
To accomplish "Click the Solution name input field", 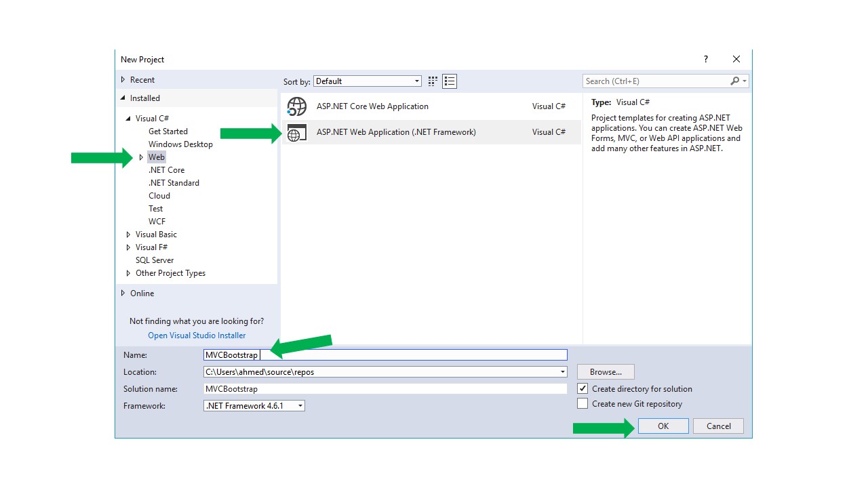I will coord(385,389).
